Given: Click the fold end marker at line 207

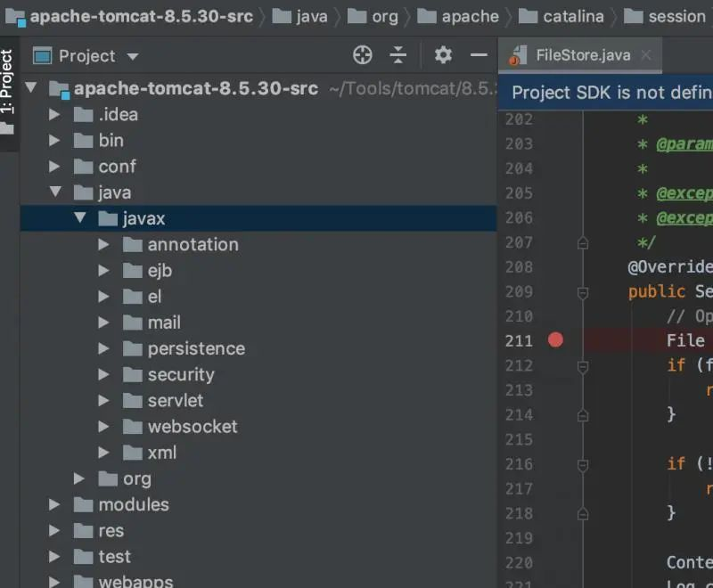Looking at the screenshot, I should (x=583, y=243).
